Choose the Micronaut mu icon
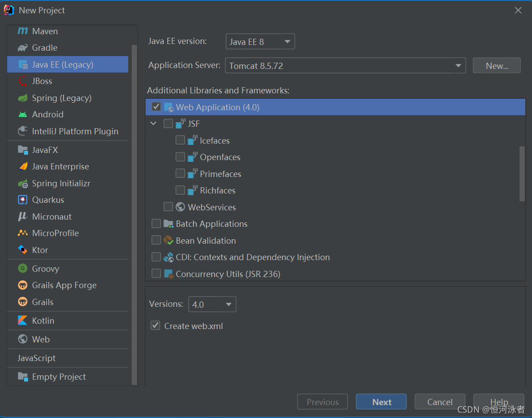The image size is (532, 418). [x=22, y=216]
